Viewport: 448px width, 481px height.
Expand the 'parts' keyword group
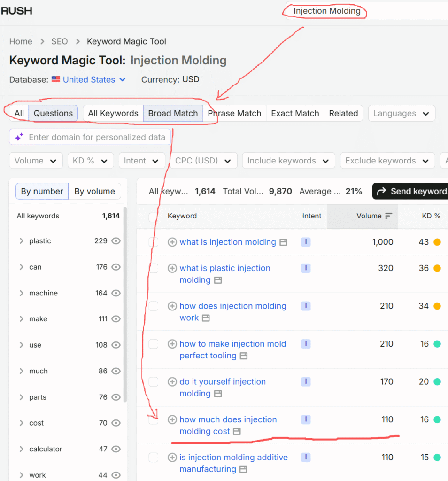point(22,397)
